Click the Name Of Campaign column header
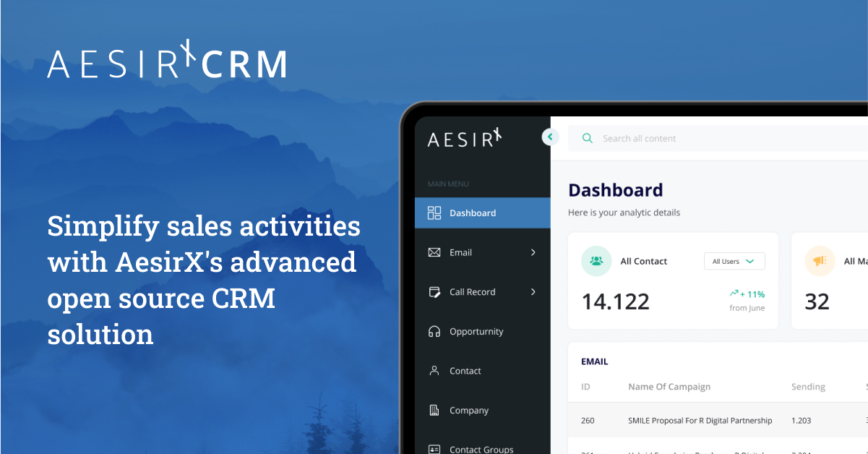This screenshot has width=868, height=454. 669,387
